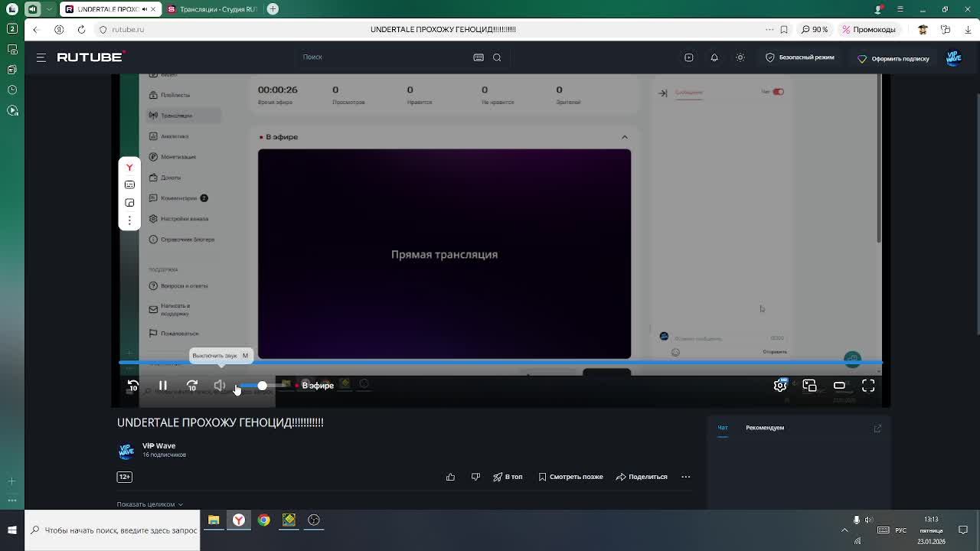Open browser sidebar history clock
Image resolution: width=980 pixels, height=551 pixels.
[x=12, y=90]
